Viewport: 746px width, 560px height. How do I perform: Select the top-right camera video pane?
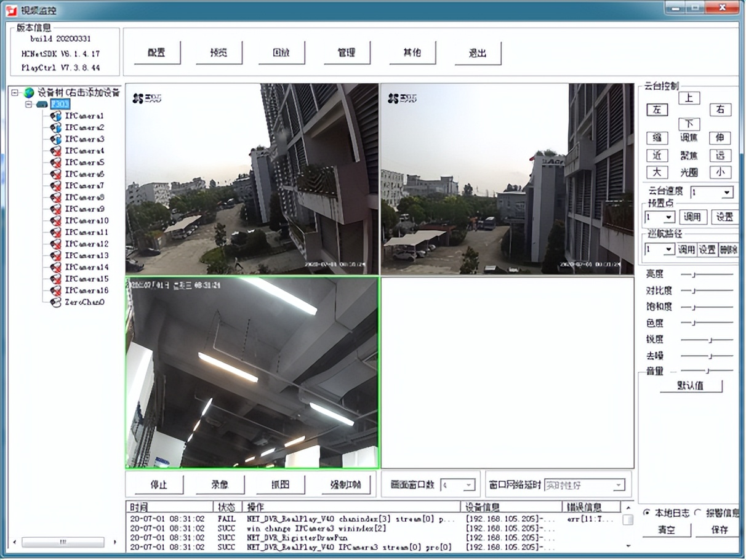point(507,179)
